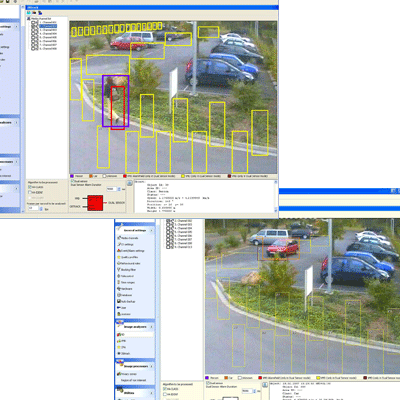The width and height of the screenshot is (400, 400).
Task: Open Database settings in lower sidebar
Action: tap(125, 295)
